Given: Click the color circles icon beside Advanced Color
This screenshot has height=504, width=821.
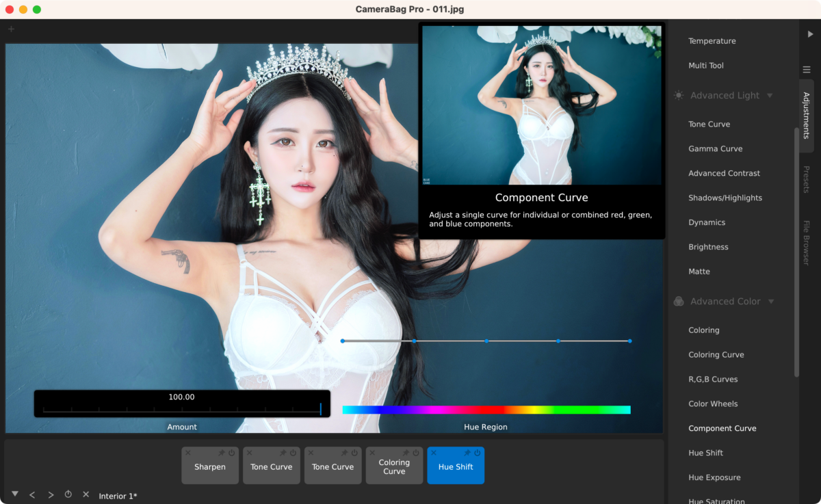Looking at the screenshot, I should coord(679,302).
